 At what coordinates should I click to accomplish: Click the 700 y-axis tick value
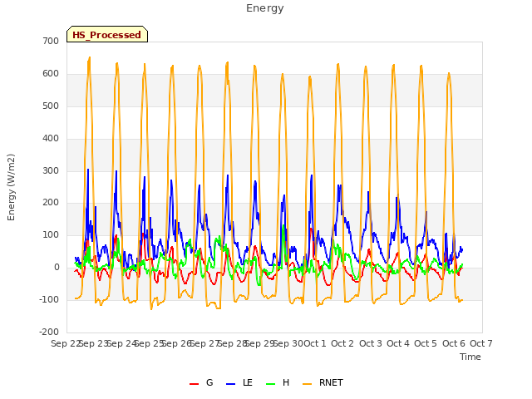(51, 42)
